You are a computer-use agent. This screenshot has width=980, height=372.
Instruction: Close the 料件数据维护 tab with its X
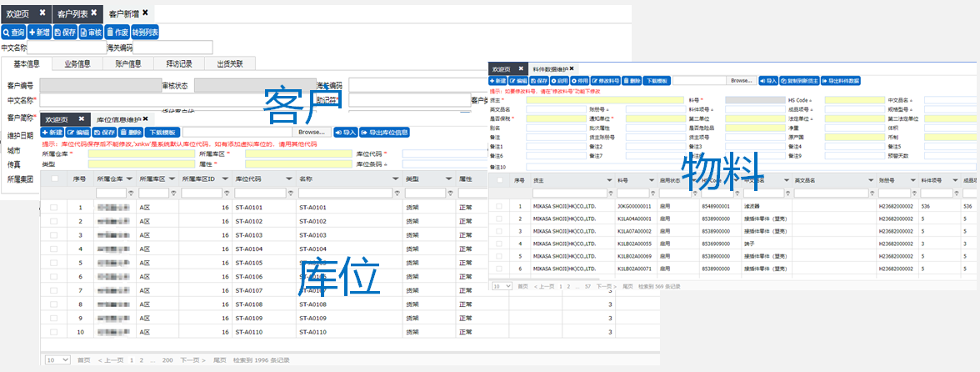572,68
